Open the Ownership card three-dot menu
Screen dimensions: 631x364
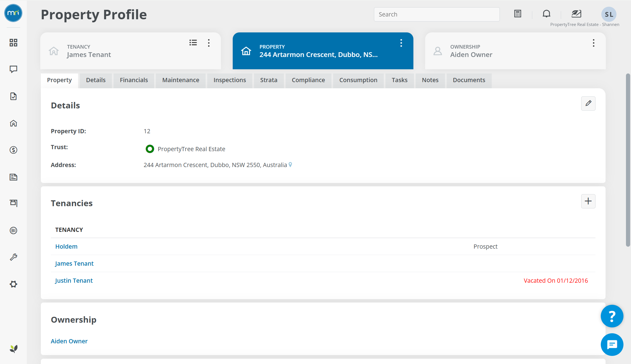pyautogui.click(x=594, y=43)
